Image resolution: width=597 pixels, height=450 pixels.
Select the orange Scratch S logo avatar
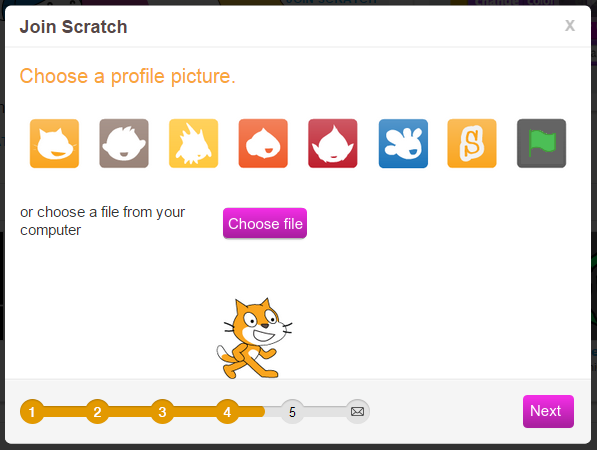472,143
